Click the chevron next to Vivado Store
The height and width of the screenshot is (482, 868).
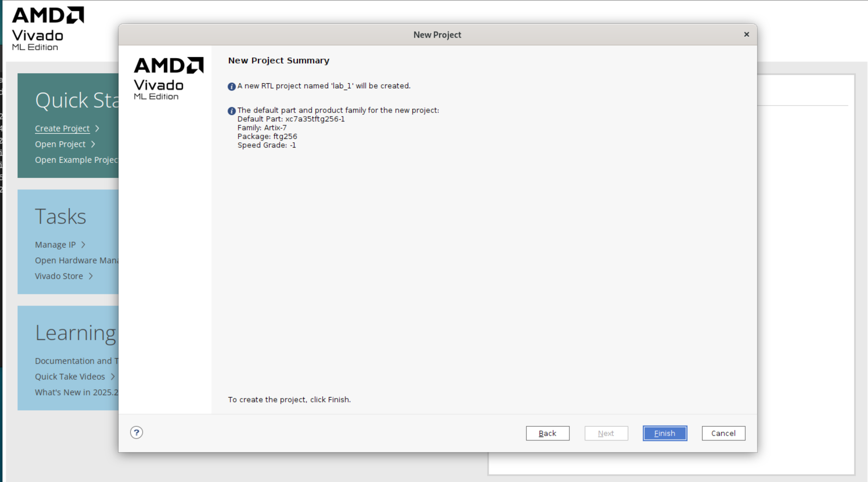coord(91,276)
